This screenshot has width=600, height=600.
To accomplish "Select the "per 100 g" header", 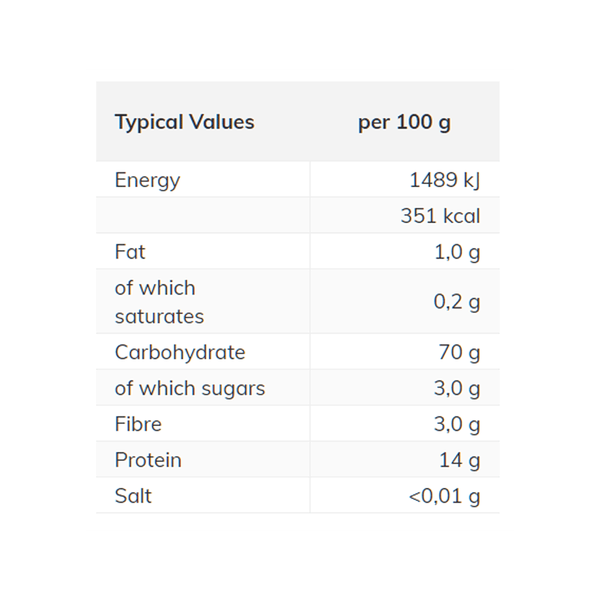I will (x=404, y=123).
